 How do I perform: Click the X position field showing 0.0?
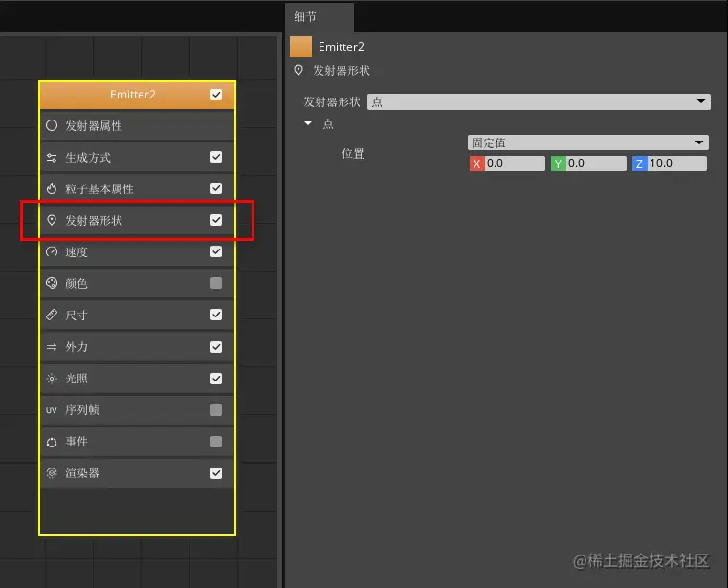tap(515, 163)
